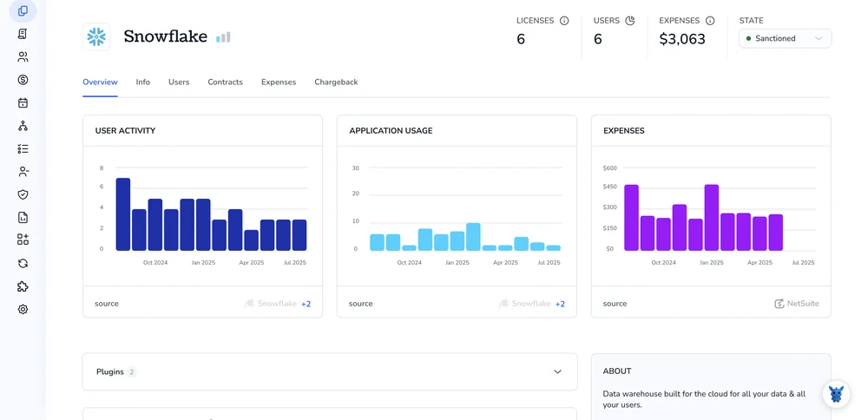This screenshot has width=868, height=420.
Task: Click the EXPENSES card heading
Action: coord(624,131)
